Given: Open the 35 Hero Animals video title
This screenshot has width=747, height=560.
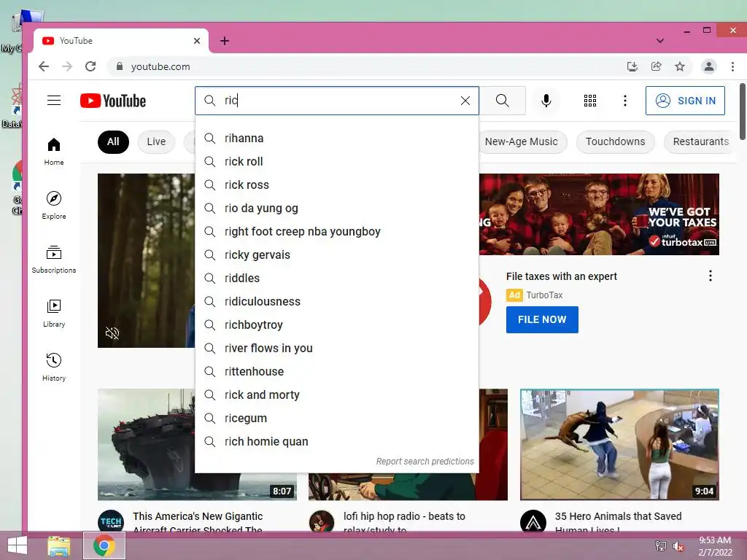Looking at the screenshot, I should [618, 522].
